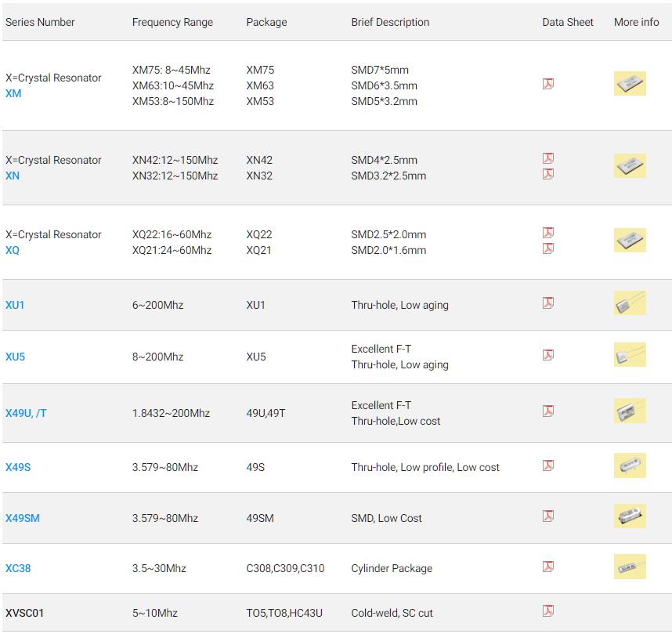Image resolution: width=672 pixels, height=634 pixels.
Task: Open the X49S product image thumbnail
Action: pyautogui.click(x=630, y=466)
